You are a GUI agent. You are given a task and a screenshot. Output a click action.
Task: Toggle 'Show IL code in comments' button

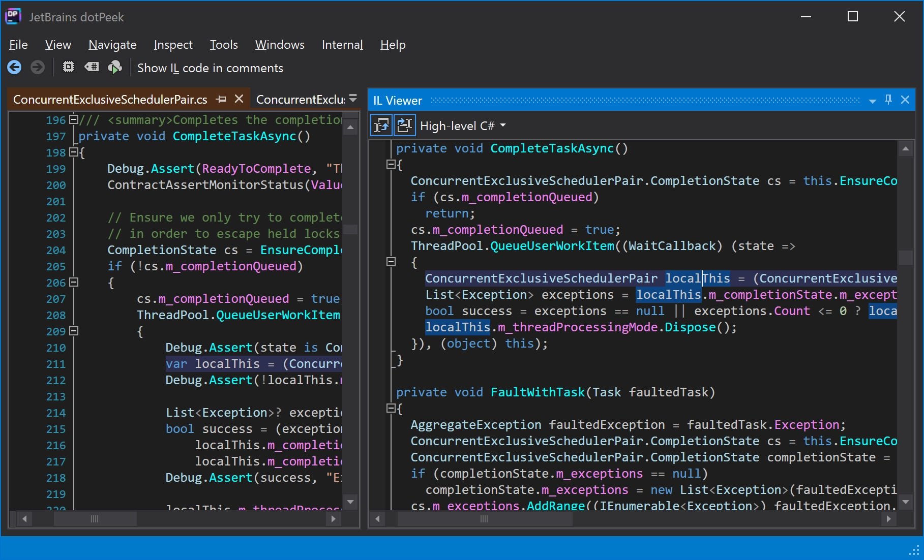210,68
